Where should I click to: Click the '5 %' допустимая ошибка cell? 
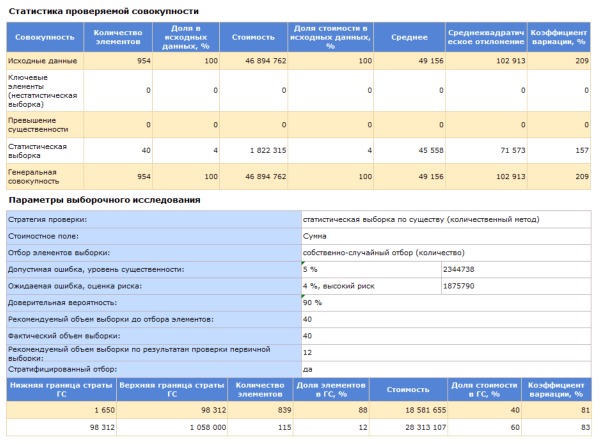point(371,269)
